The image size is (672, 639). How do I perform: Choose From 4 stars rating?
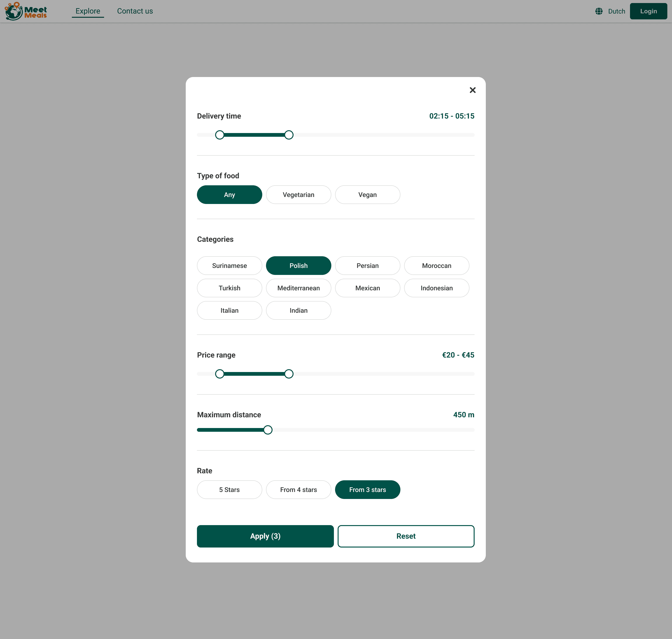pyautogui.click(x=298, y=490)
